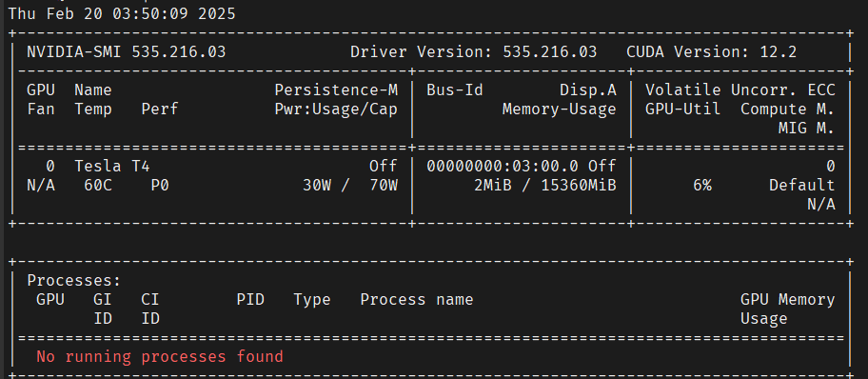Viewport: 868px width, 379px height.
Task: Click the Persistence-M column header
Action: 336,90
